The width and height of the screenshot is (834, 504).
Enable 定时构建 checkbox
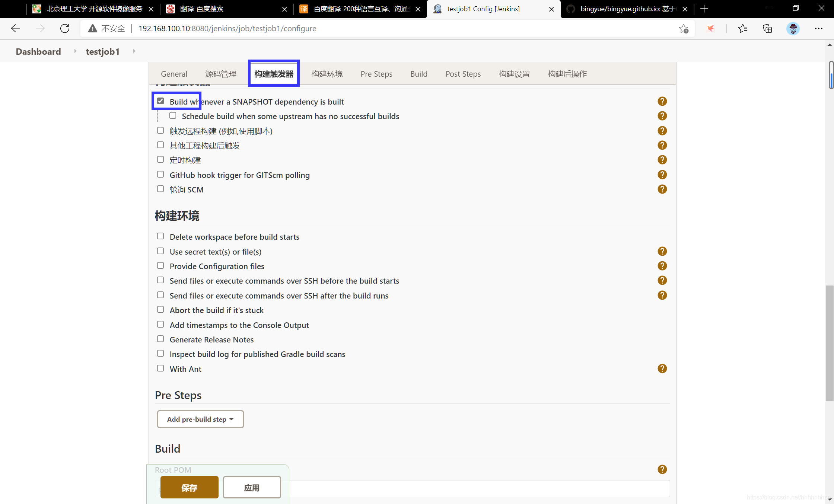tap(160, 159)
